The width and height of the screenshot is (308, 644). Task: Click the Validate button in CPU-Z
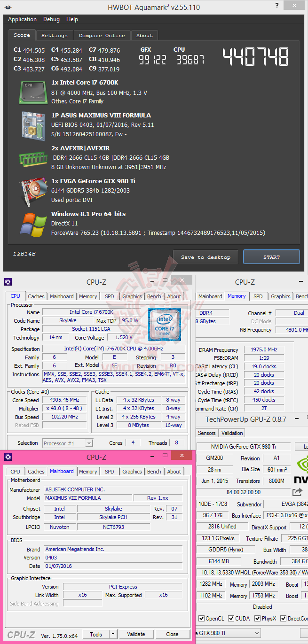[136, 634]
